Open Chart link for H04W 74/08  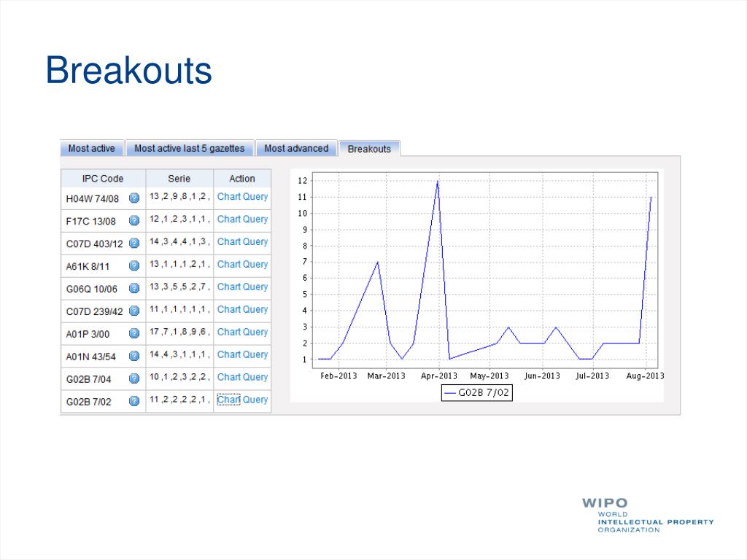(x=228, y=197)
